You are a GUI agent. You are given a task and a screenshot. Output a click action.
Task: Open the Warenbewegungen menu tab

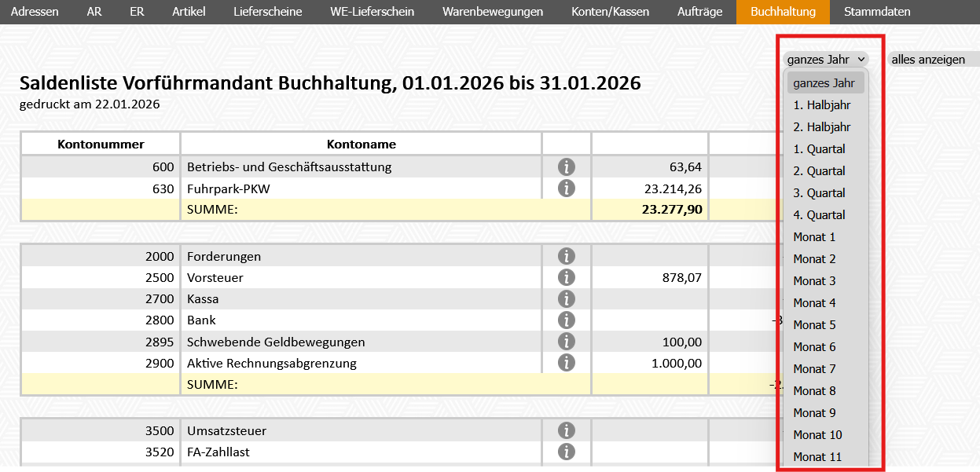(x=492, y=12)
